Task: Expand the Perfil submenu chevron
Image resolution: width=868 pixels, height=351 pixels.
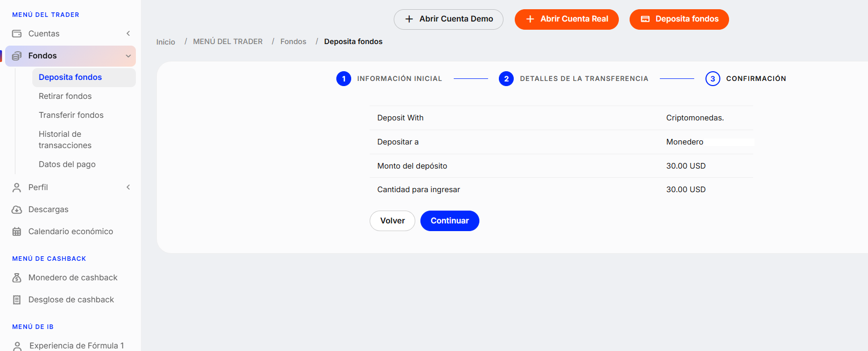Action: pos(128,188)
